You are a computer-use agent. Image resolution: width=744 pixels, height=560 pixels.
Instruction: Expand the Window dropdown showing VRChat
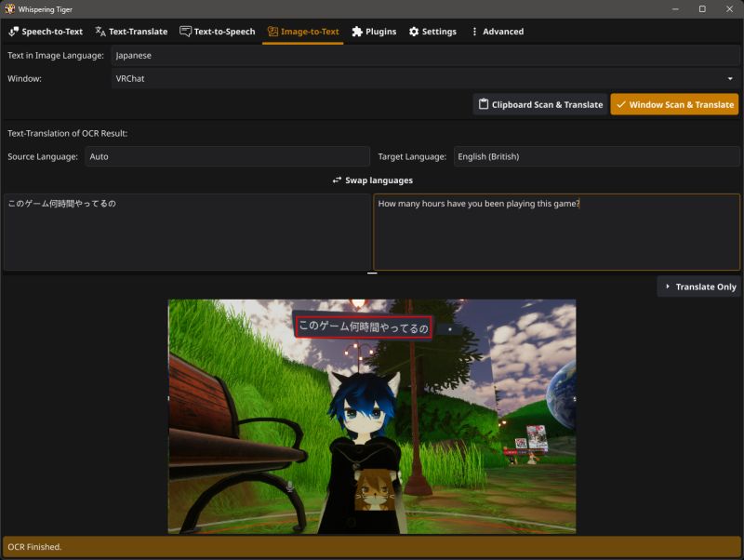click(x=425, y=79)
